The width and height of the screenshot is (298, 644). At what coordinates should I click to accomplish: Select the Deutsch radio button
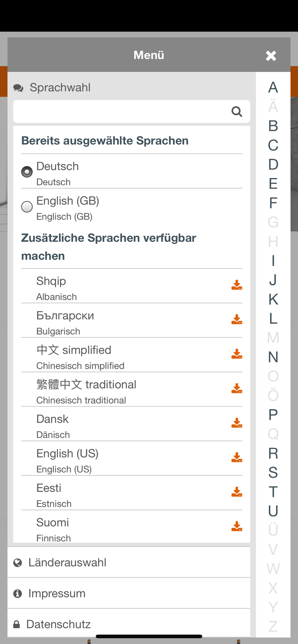[27, 172]
